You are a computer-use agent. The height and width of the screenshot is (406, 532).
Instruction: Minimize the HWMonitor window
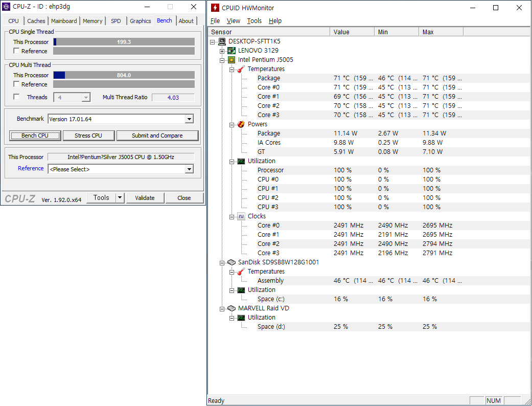tap(473, 8)
